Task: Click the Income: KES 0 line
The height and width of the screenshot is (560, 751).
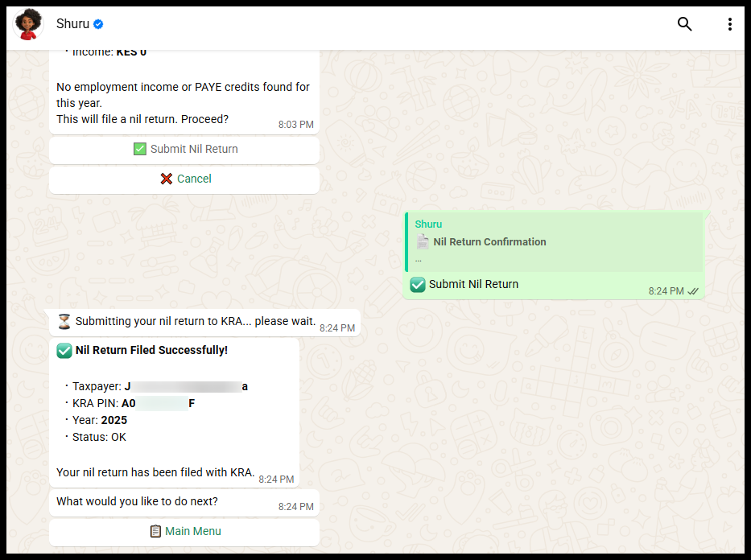Action: pyautogui.click(x=106, y=52)
